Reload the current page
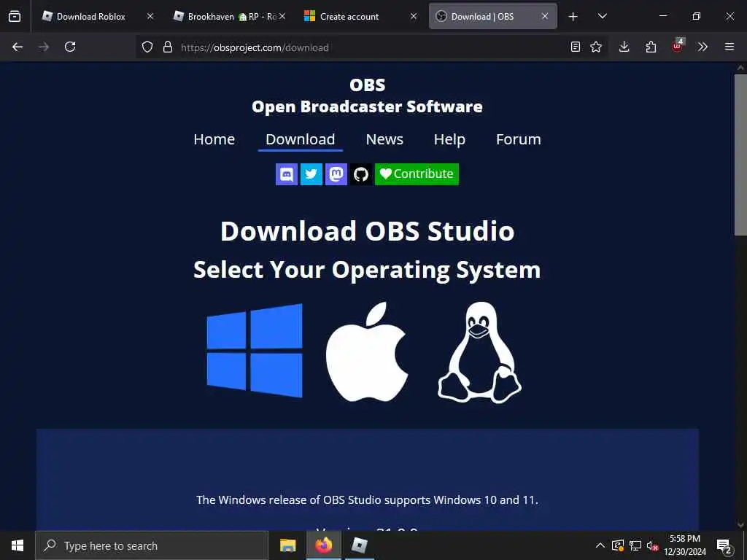Viewport: 747px width, 560px height. pyautogui.click(x=70, y=47)
